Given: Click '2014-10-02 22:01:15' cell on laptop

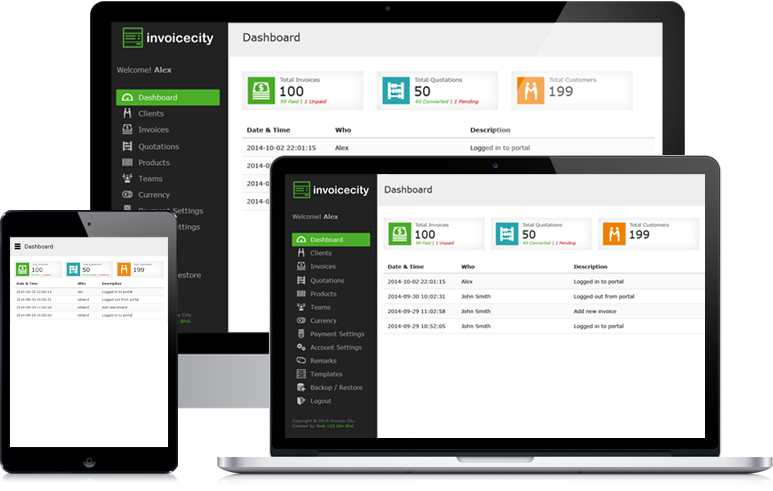Looking at the screenshot, I should point(417,281).
